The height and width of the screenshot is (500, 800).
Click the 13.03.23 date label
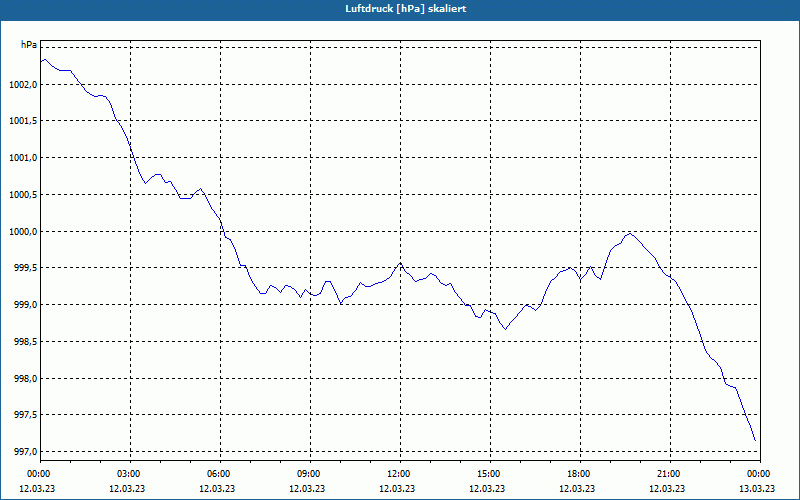click(757, 488)
